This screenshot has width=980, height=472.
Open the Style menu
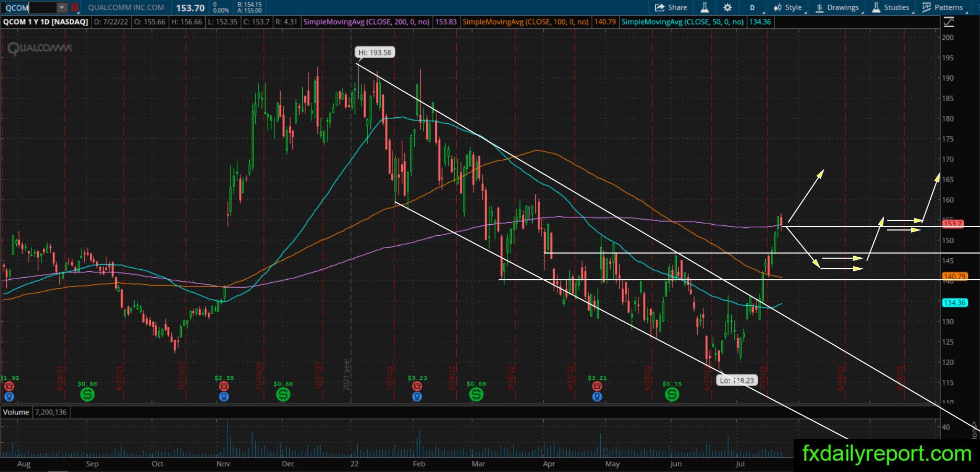point(788,7)
